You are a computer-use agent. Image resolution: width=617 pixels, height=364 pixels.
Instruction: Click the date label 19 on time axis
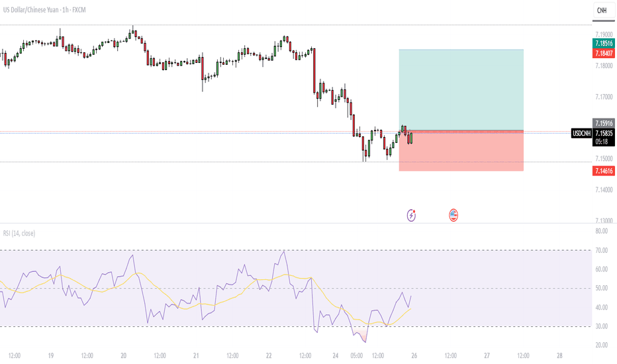pos(51,356)
